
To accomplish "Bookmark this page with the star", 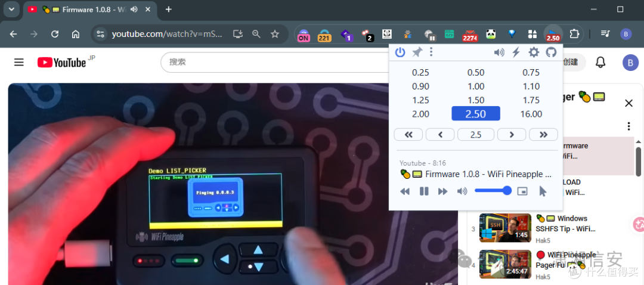I will click(x=275, y=34).
